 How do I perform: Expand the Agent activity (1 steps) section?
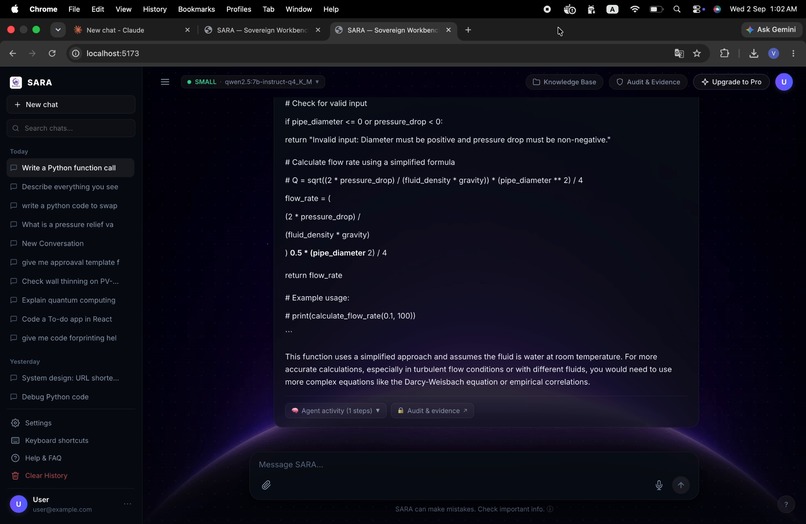pos(336,410)
